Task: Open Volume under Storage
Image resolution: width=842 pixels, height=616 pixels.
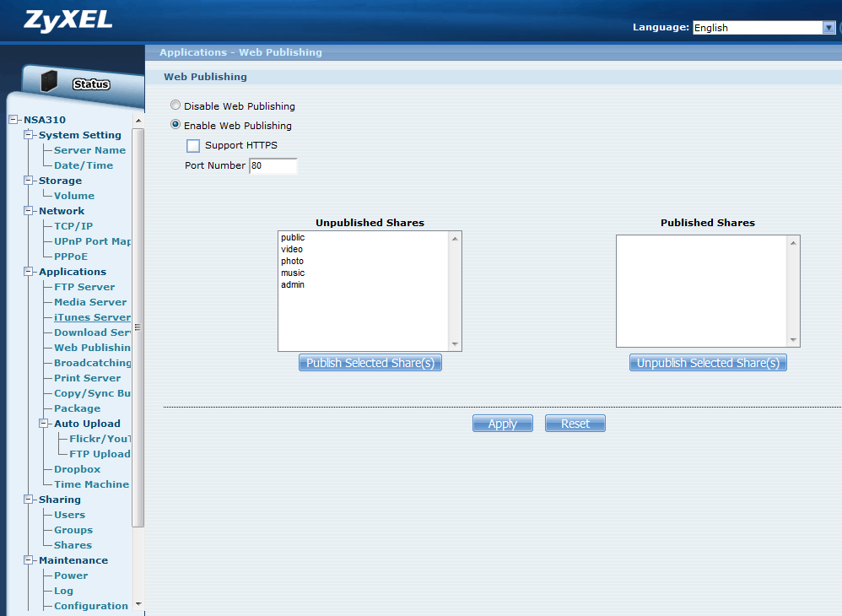Action: (x=74, y=196)
